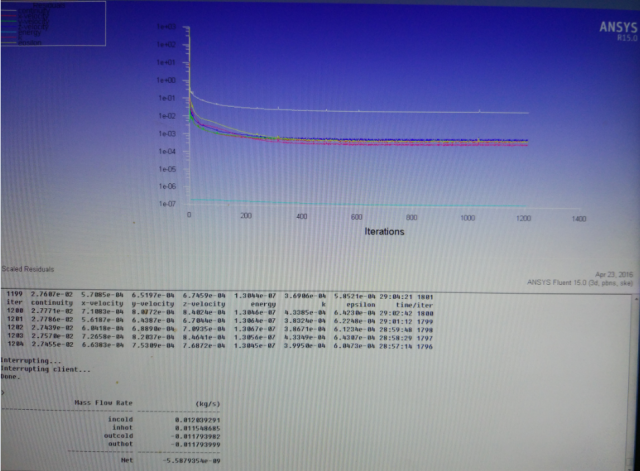Click the 1e-07 tick on the y-axis
The width and height of the screenshot is (640, 471).
pyautogui.click(x=166, y=204)
